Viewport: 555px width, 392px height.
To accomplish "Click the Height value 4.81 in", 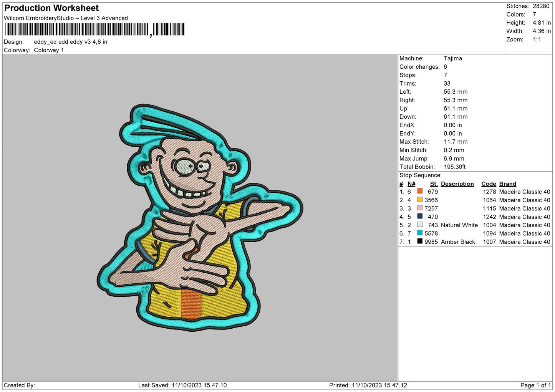I will [542, 23].
